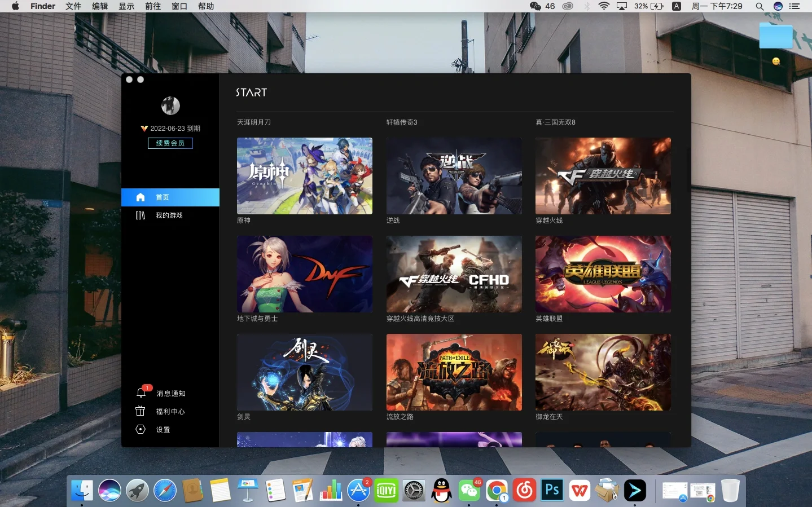
Task: Open iQIYI from the Dock
Action: [x=386, y=491]
